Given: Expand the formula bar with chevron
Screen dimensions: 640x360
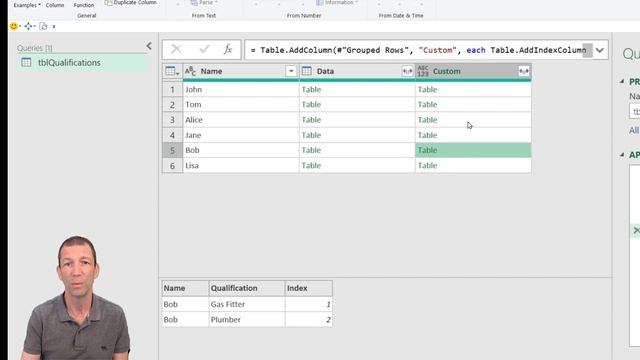Looking at the screenshot, I should (x=600, y=50).
